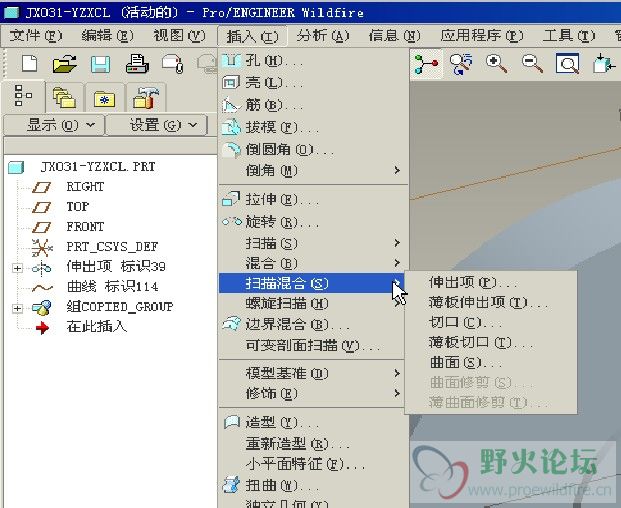Select JX031-YZXCL.PRT in model tree
The image size is (621, 508).
pos(97,167)
